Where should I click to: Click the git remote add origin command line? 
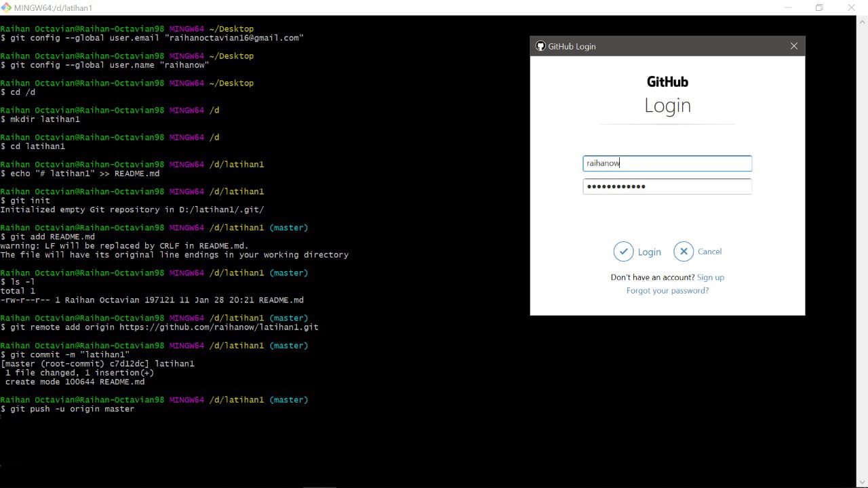click(x=159, y=327)
